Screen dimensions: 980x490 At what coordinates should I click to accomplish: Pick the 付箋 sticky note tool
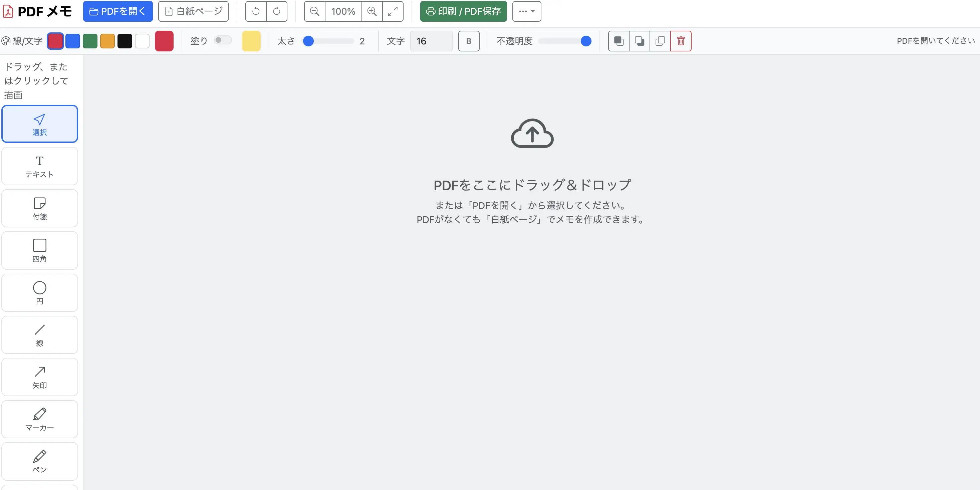tap(40, 209)
